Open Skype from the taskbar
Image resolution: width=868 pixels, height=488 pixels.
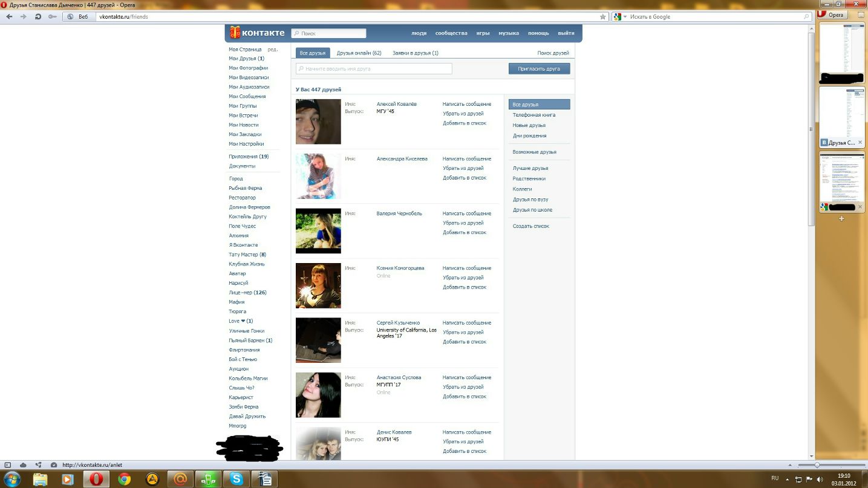236,480
